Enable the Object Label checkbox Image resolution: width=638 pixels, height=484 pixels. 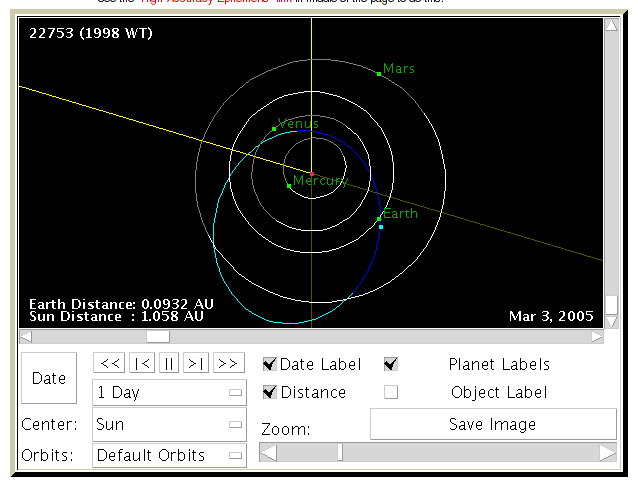391,392
